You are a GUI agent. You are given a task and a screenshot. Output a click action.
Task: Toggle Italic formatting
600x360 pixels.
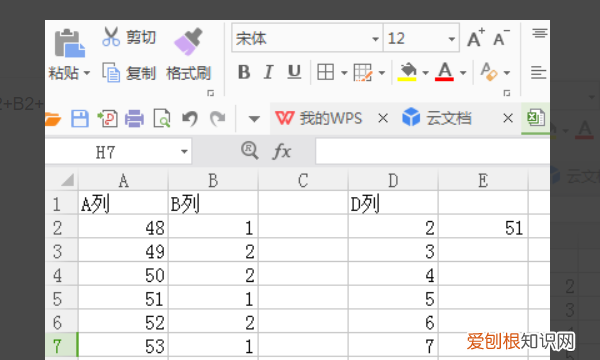click(x=268, y=72)
